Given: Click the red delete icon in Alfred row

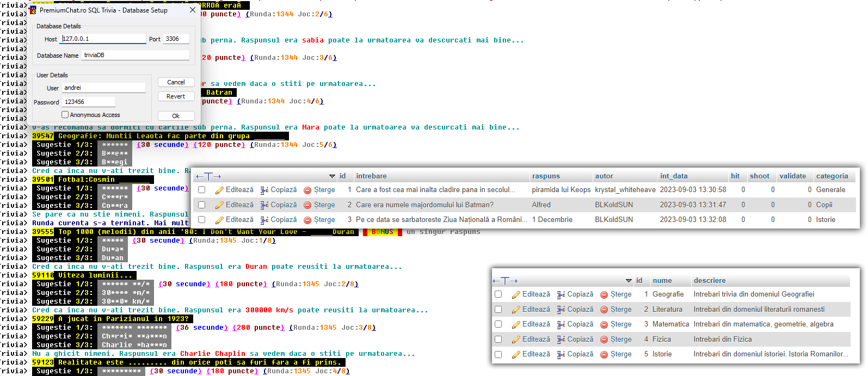Looking at the screenshot, I should (x=307, y=205).
